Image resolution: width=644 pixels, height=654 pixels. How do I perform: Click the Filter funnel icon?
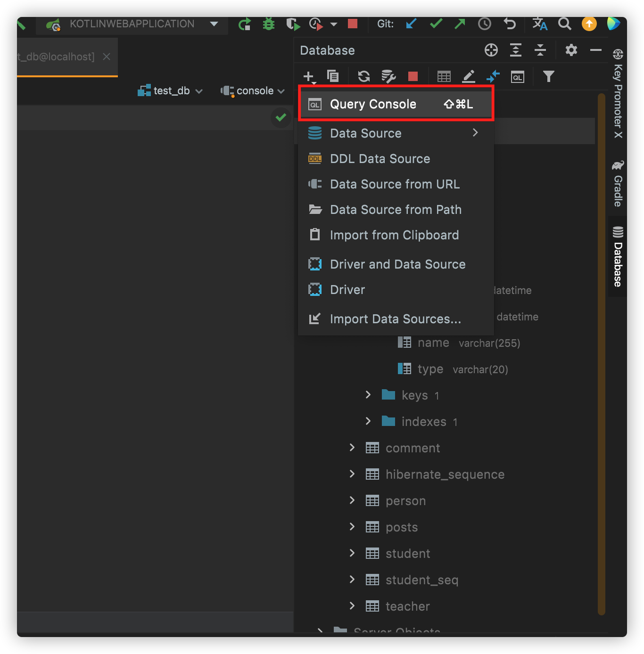coord(548,76)
